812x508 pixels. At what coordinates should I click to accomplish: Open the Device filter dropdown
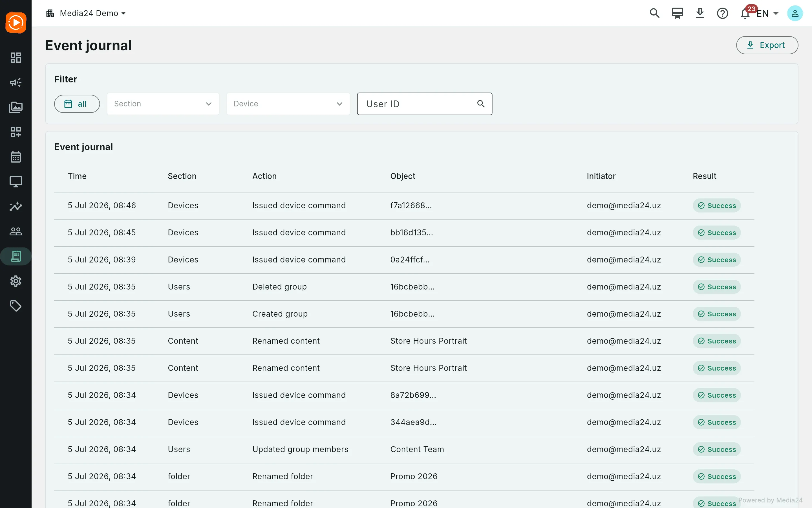[288, 104]
